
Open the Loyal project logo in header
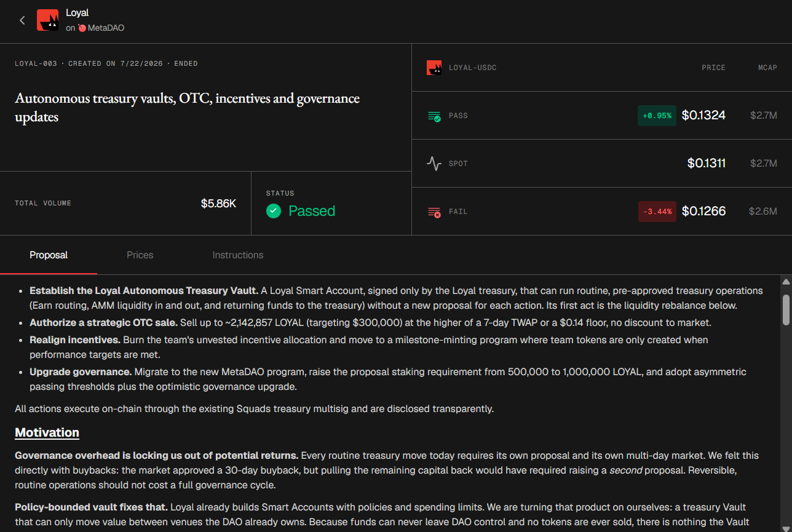click(x=47, y=20)
